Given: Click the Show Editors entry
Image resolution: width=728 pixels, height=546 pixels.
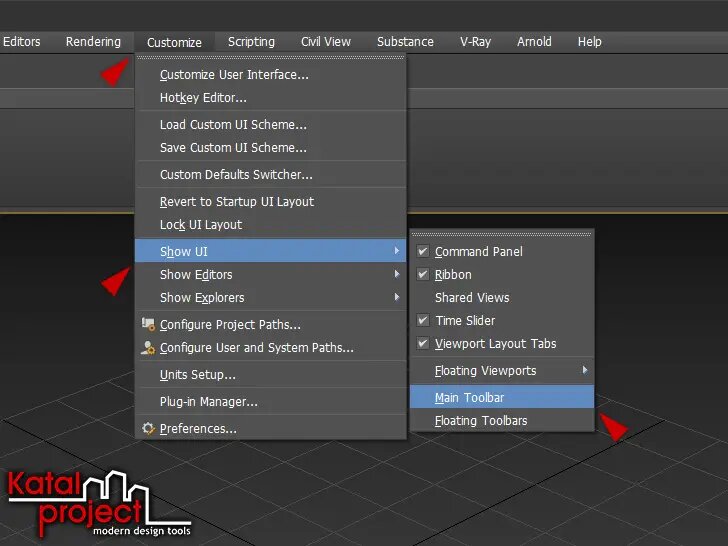Looking at the screenshot, I should tap(271, 274).
